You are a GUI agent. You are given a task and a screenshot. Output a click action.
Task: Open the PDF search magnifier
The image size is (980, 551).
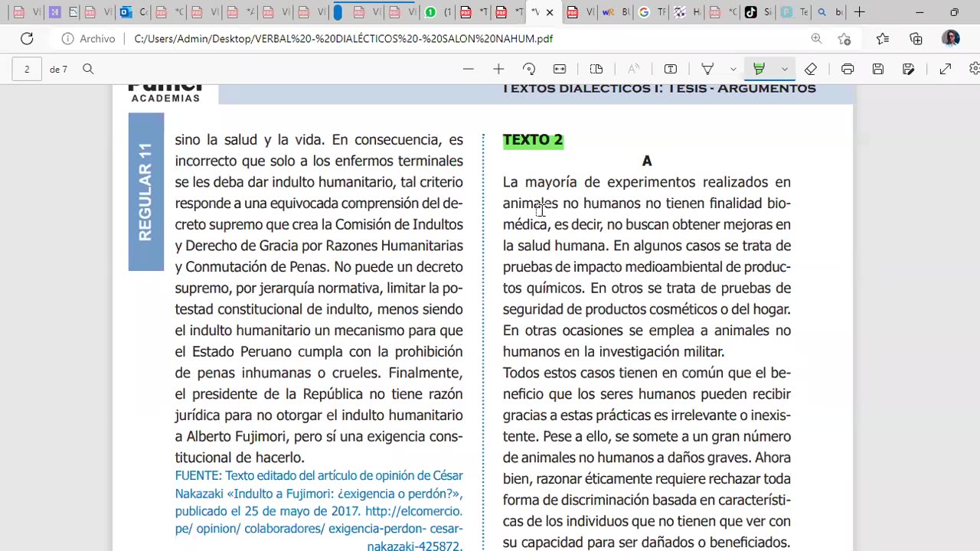[88, 69]
